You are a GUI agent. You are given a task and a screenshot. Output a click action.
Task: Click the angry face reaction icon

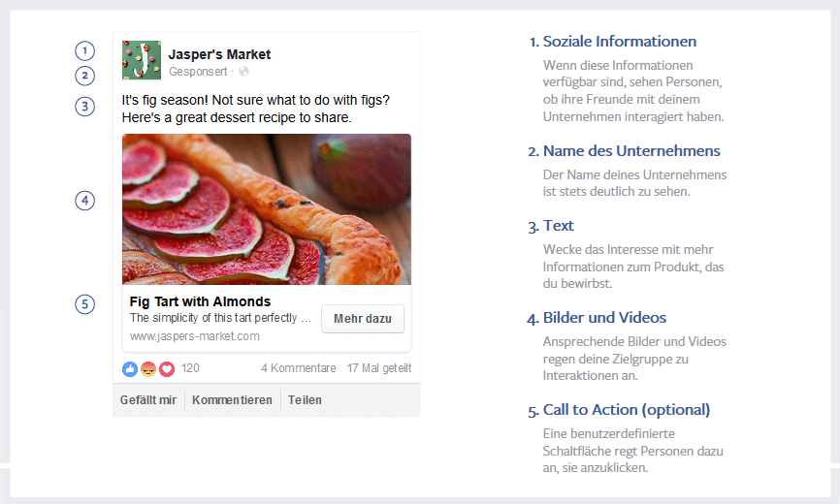click(x=148, y=368)
